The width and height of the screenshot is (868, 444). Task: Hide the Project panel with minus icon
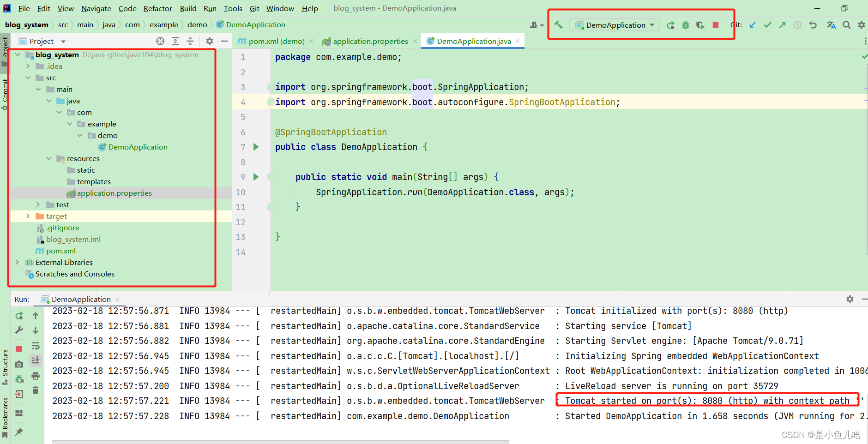[x=224, y=41]
